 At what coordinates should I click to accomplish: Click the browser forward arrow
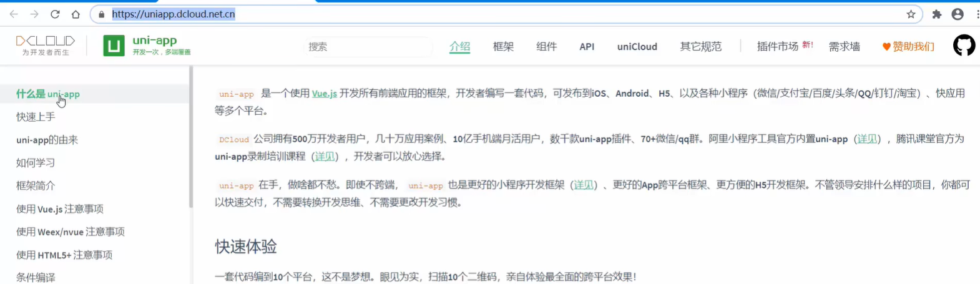[x=34, y=14]
